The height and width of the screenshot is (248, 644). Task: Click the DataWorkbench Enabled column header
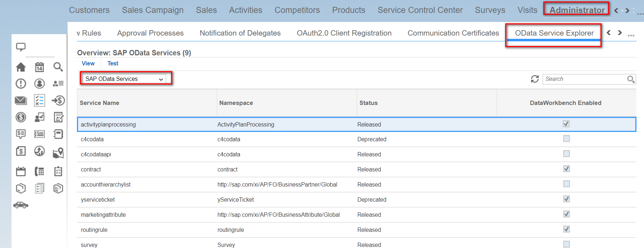(566, 103)
